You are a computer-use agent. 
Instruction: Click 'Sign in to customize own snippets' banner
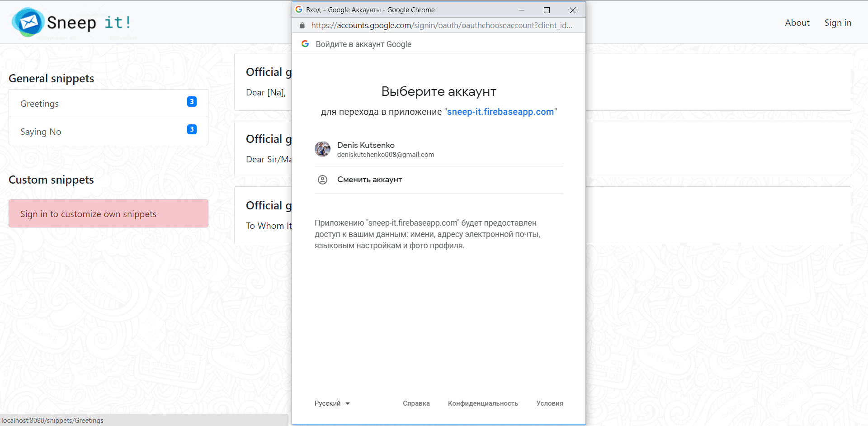pos(108,213)
